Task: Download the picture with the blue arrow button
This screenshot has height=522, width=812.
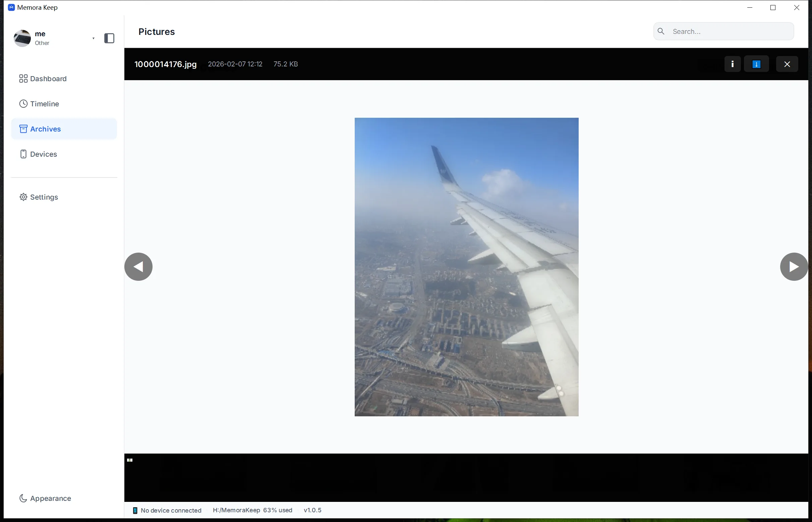Action: pyautogui.click(x=756, y=64)
